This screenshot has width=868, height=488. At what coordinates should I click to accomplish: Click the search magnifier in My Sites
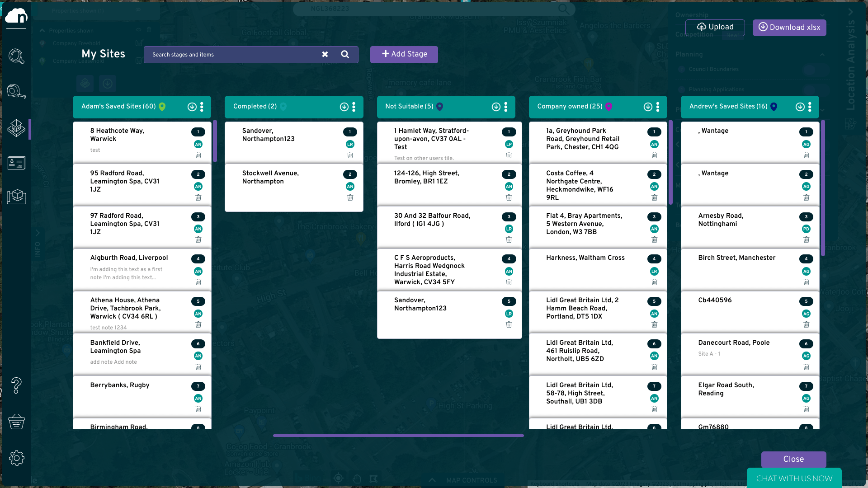pos(345,54)
